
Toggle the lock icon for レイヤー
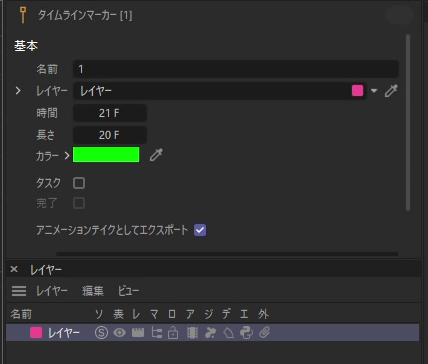173,333
